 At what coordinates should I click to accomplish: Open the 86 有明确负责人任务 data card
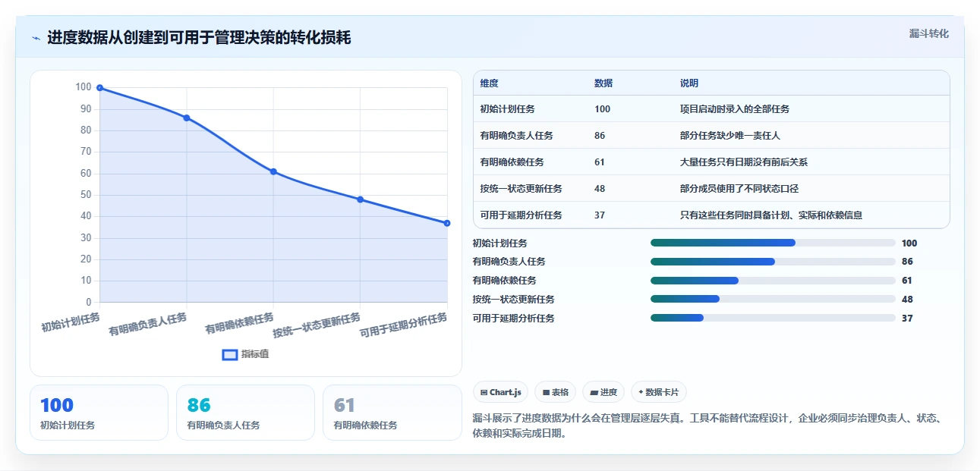(x=245, y=413)
